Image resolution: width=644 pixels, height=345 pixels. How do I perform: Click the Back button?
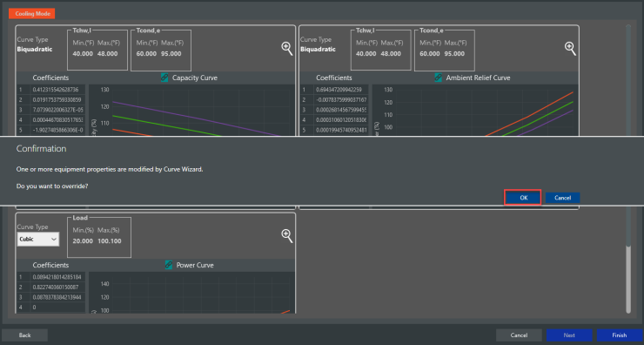click(24, 335)
